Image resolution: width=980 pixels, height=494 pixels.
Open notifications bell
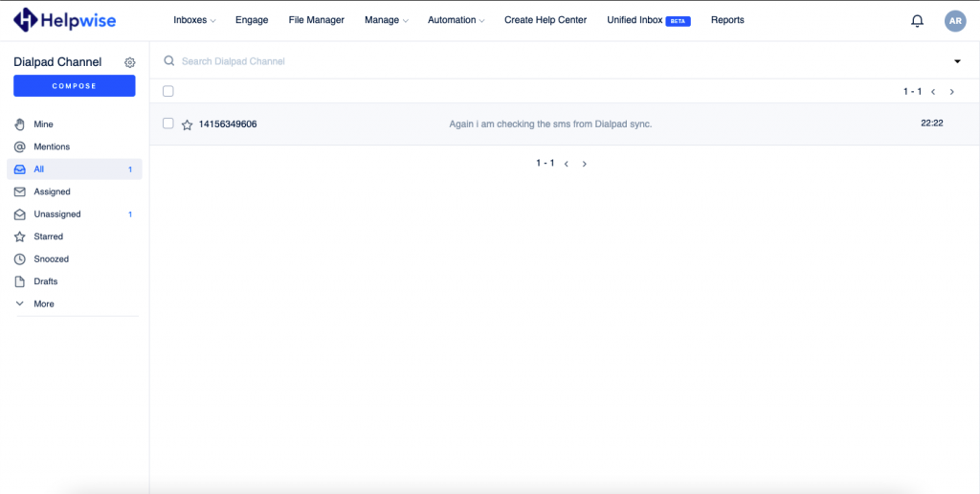click(x=917, y=21)
